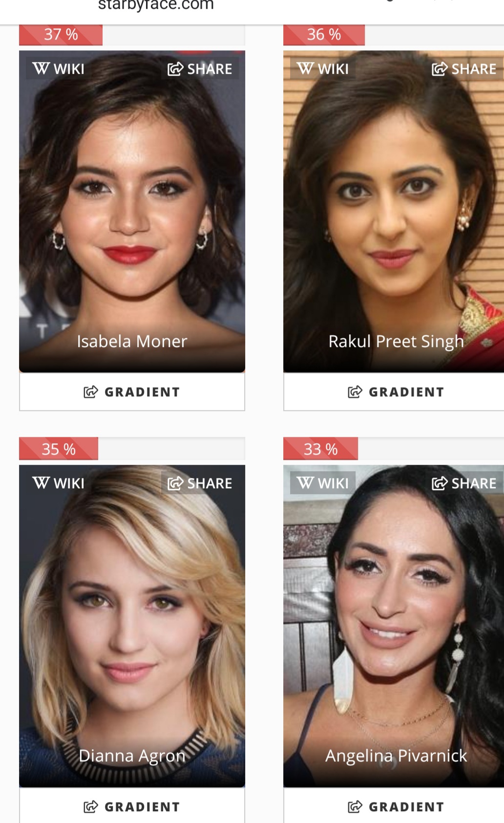Tap the share icon on Isabela Moner card
Viewport: 504px width, 823px height.
coord(175,69)
